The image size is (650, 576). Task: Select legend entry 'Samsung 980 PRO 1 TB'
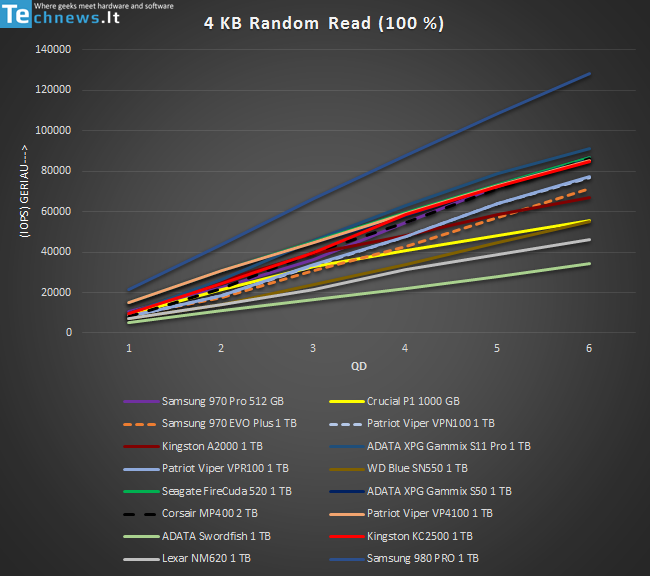(404, 559)
